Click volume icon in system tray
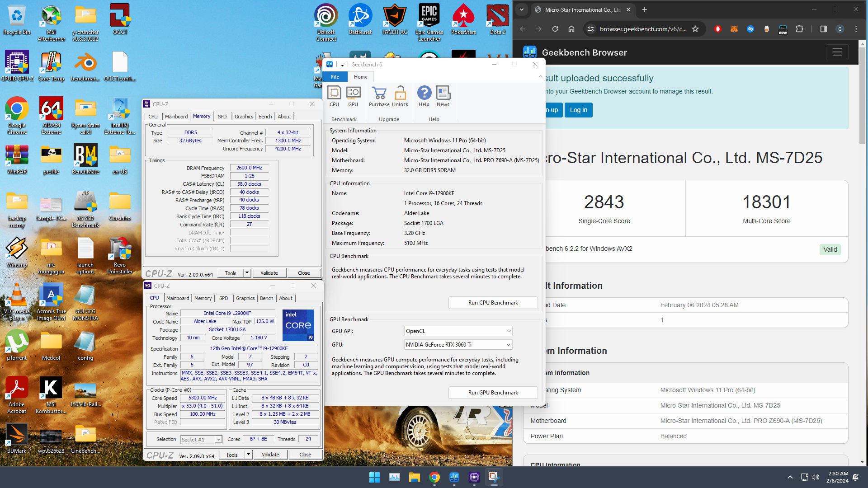868x488 pixels. pos(816,477)
